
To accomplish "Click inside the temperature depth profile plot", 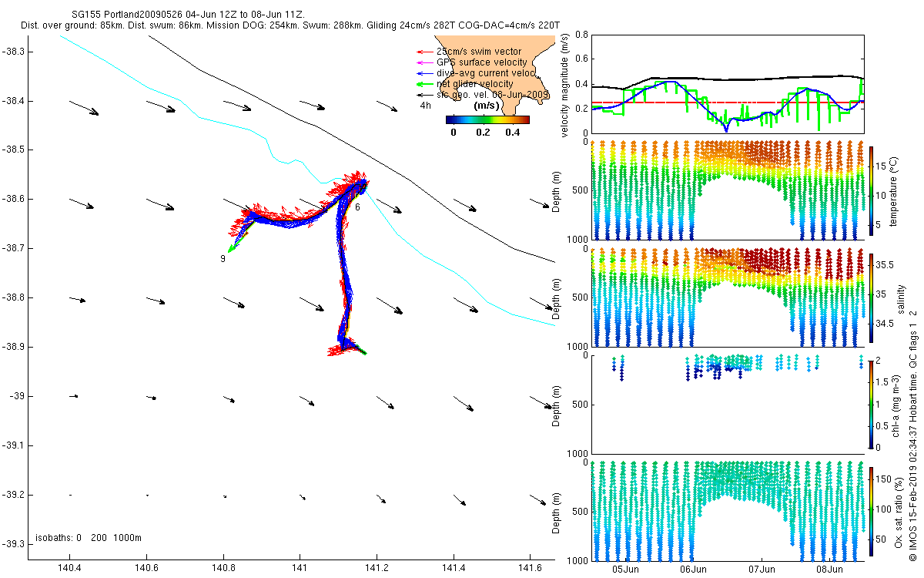I will 728,190.
